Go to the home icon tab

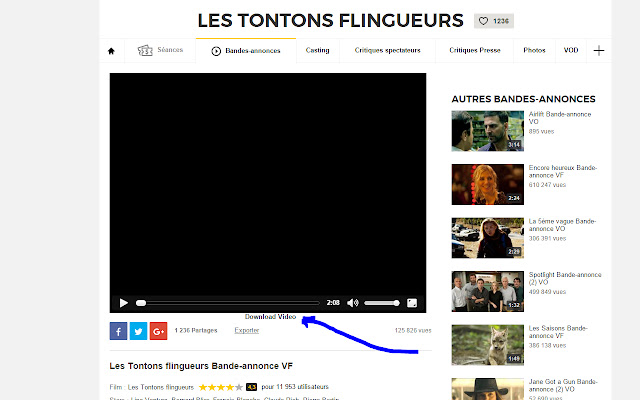(x=111, y=50)
